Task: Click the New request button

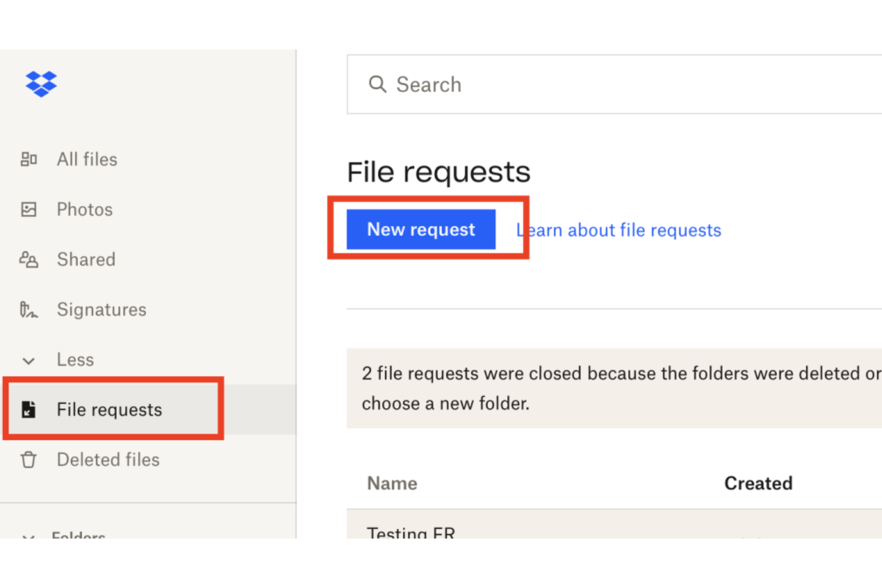Action: point(421,229)
